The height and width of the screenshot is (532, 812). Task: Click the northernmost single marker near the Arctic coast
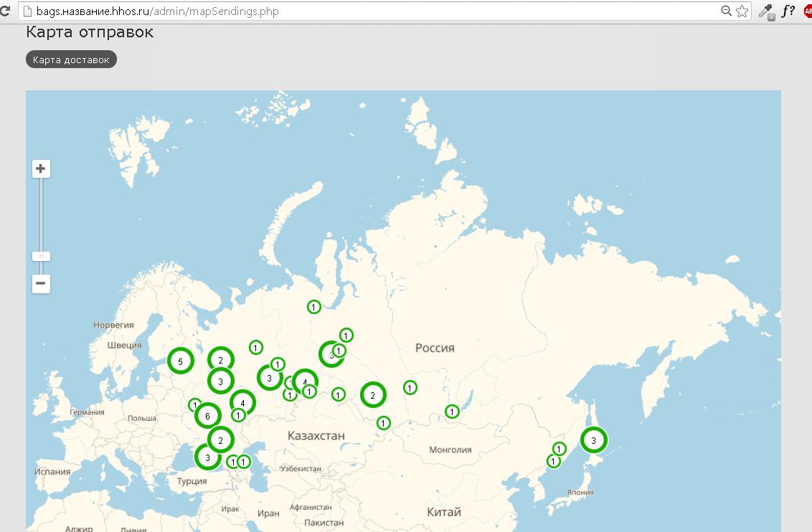point(313,307)
